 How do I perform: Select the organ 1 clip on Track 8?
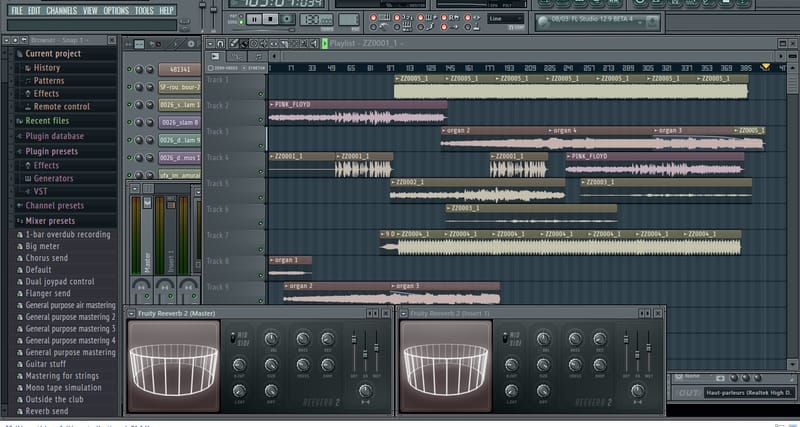coord(290,268)
